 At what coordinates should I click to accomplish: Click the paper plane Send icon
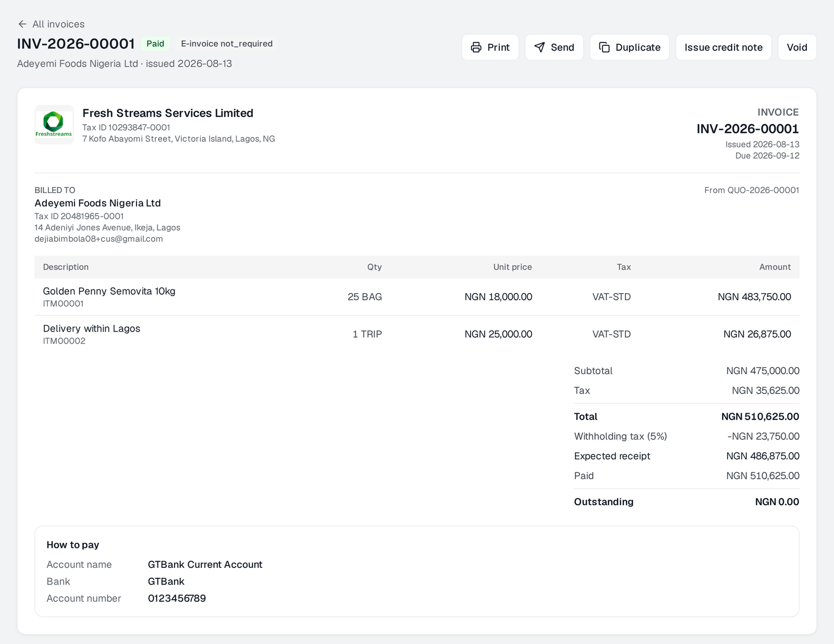tap(539, 47)
